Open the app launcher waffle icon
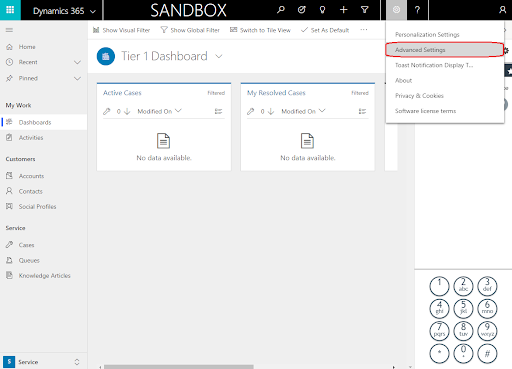The image size is (512, 369). (x=10, y=10)
